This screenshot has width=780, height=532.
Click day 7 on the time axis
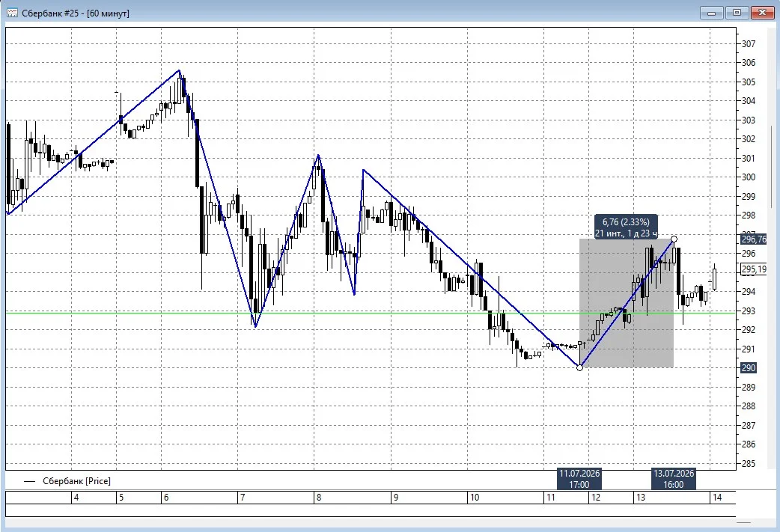point(243,497)
